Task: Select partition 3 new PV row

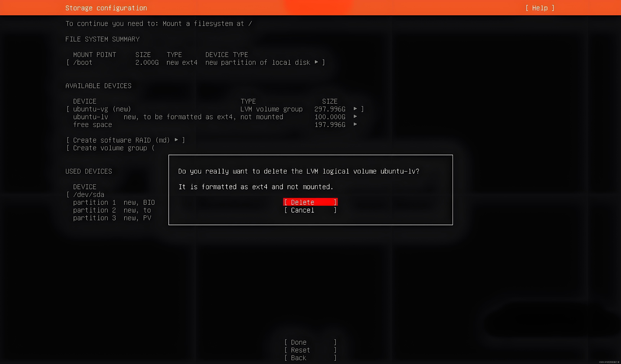Action: (x=94, y=218)
